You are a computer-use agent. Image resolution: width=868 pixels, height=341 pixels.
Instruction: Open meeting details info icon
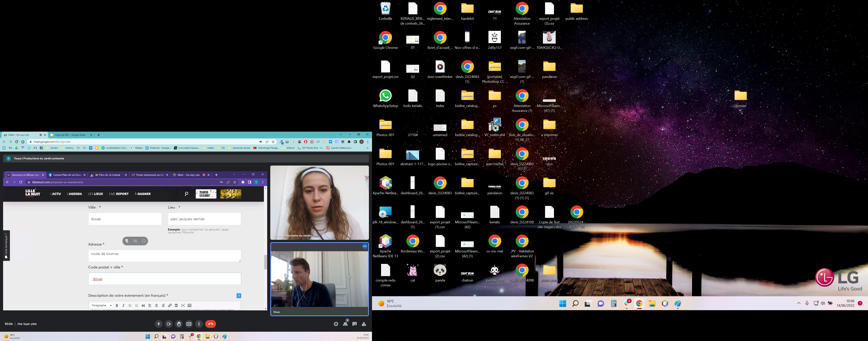[x=336, y=324]
